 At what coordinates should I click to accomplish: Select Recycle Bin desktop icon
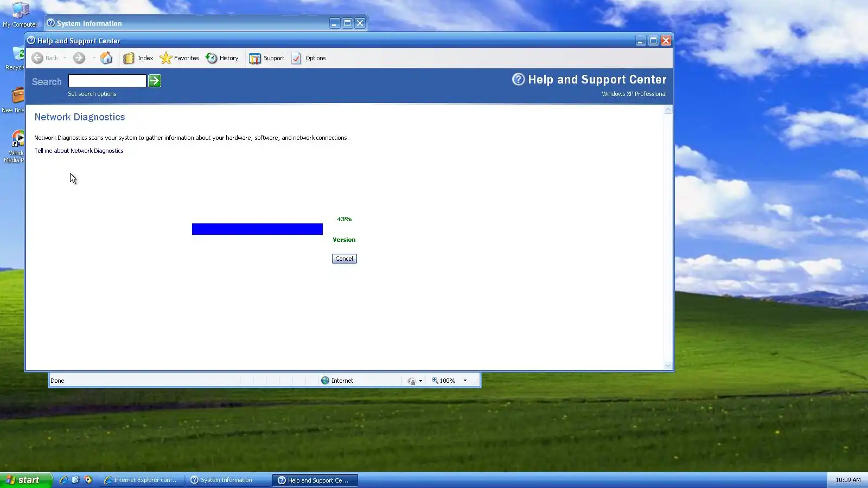pyautogui.click(x=15, y=58)
